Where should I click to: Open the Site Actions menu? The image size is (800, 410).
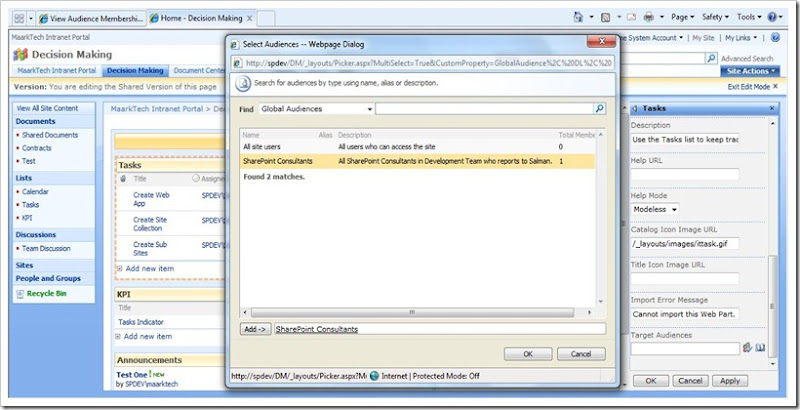(x=750, y=71)
